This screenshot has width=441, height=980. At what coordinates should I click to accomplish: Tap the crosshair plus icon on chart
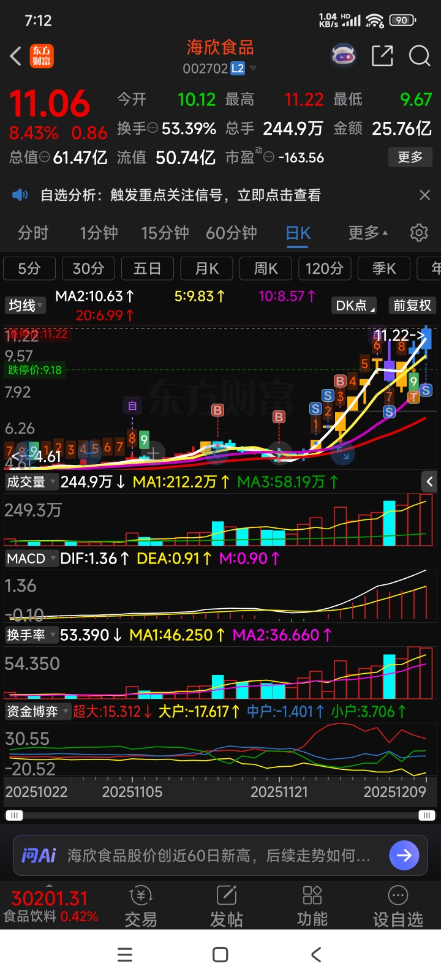[153, 453]
